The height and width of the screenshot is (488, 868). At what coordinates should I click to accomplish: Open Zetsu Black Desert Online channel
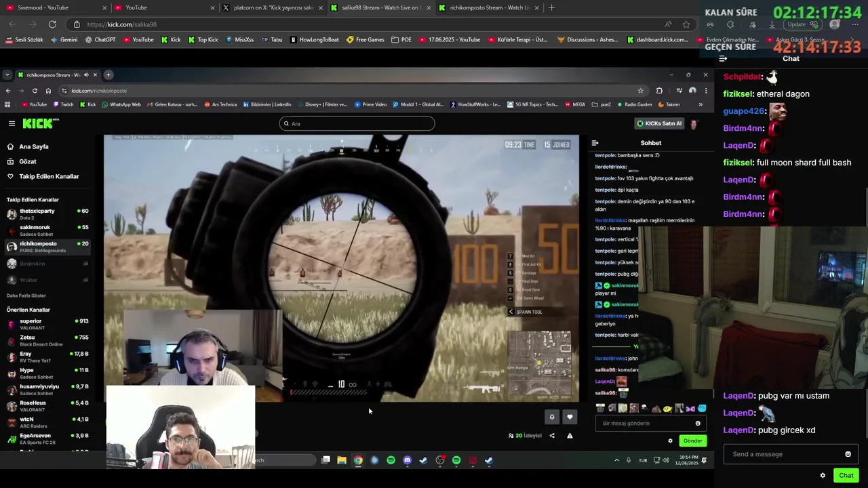tap(47, 340)
